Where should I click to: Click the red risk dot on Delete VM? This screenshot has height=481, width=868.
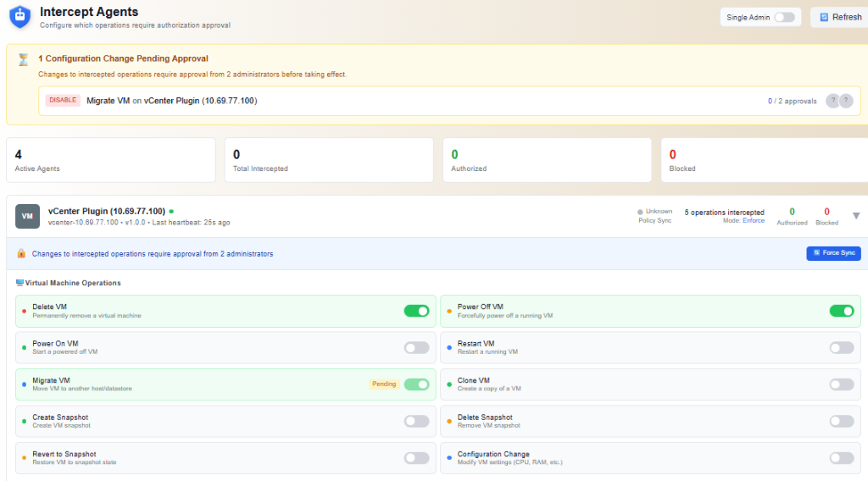coord(24,311)
